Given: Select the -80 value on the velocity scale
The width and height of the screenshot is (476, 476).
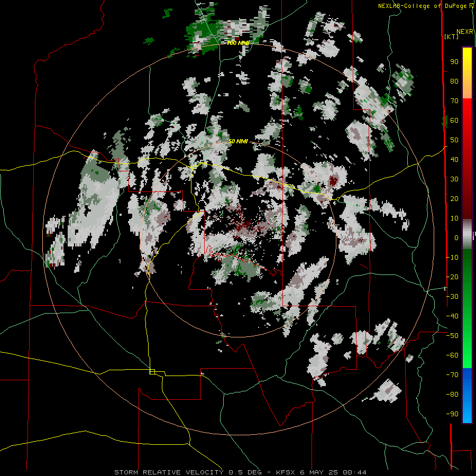Looking at the screenshot, I should (x=452, y=395).
